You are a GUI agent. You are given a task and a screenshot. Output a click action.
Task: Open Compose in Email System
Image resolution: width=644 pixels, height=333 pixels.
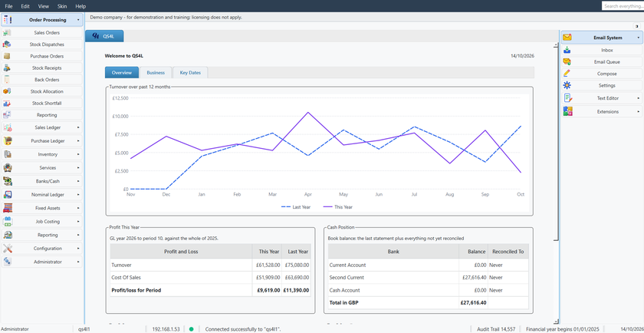pos(602,74)
